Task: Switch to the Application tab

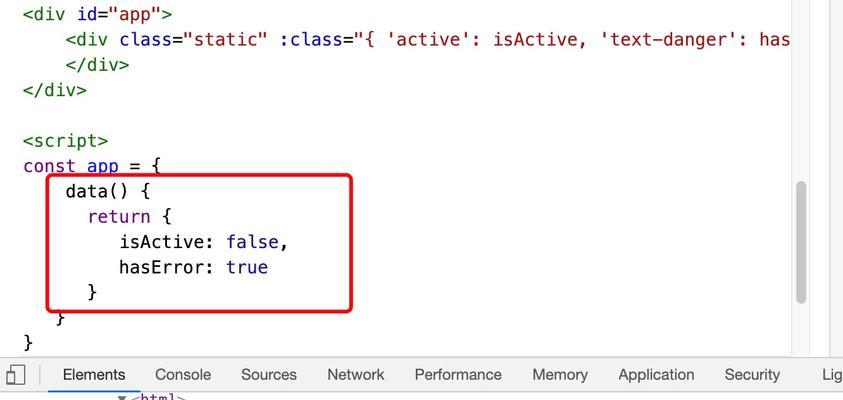Action: coord(656,375)
